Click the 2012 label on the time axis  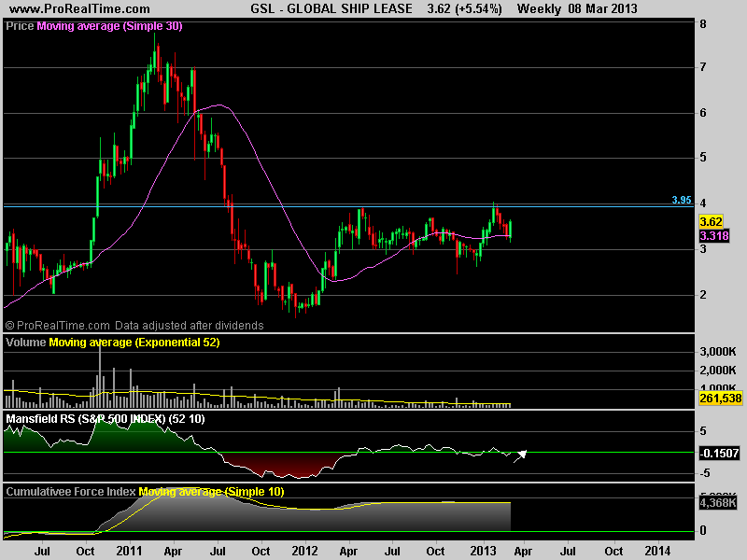coord(305,551)
